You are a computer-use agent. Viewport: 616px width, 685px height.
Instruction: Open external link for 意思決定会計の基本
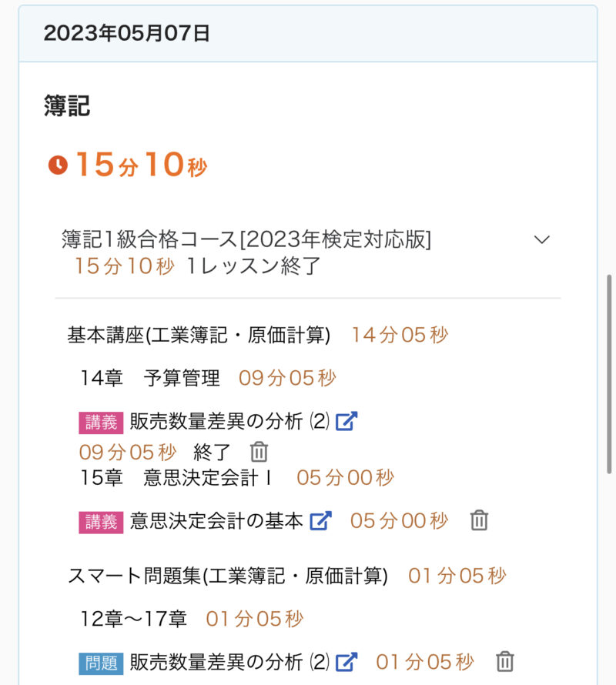pos(320,520)
